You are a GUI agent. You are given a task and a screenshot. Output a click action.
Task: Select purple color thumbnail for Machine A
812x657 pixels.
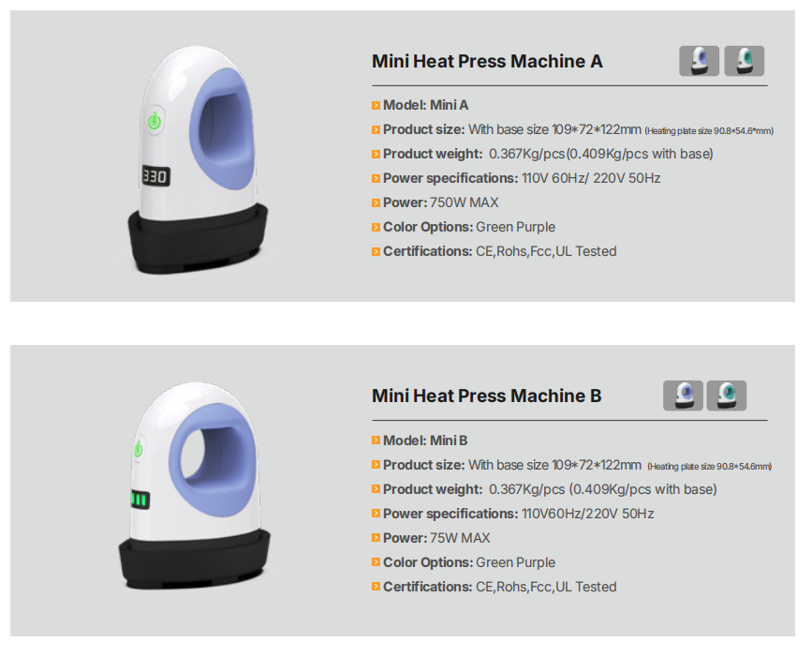point(699,61)
